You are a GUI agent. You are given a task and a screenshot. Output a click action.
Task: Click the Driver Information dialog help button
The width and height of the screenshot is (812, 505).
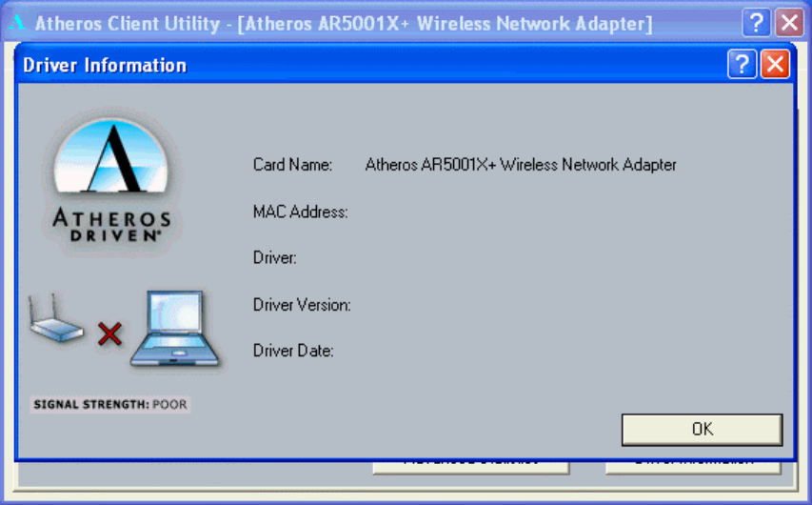coord(743,64)
